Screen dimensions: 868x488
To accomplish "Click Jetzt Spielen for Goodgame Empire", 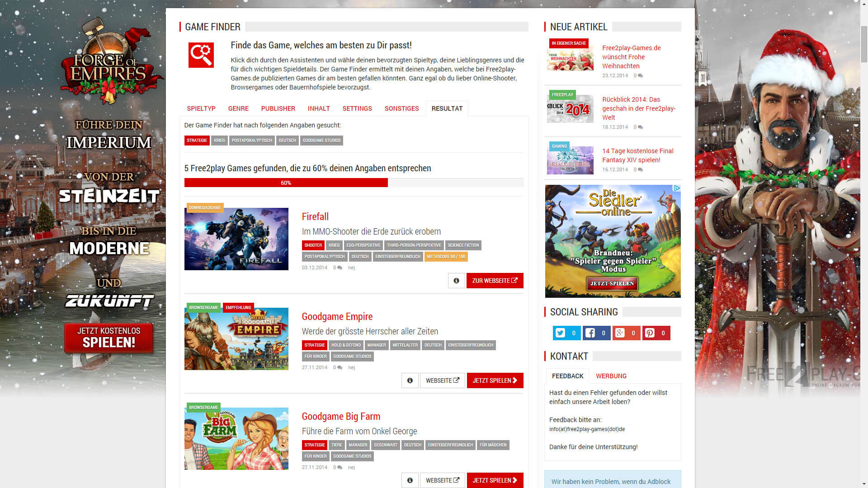I will (x=495, y=380).
